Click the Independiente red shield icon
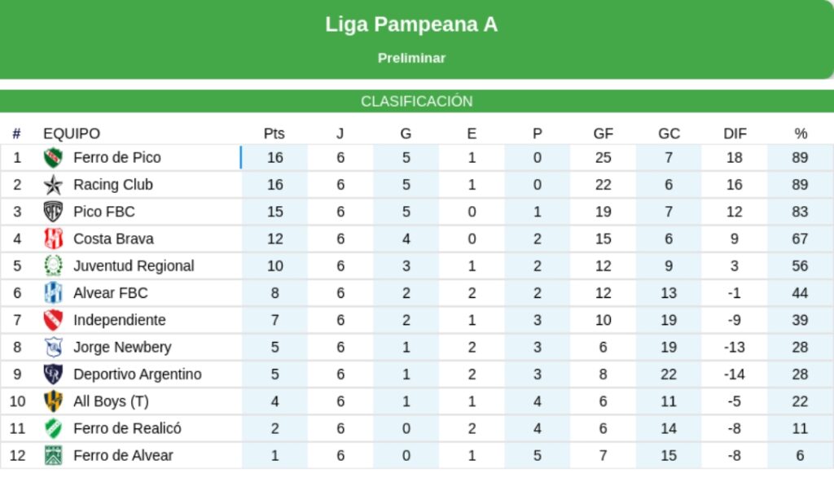The width and height of the screenshot is (834, 504). click(53, 320)
